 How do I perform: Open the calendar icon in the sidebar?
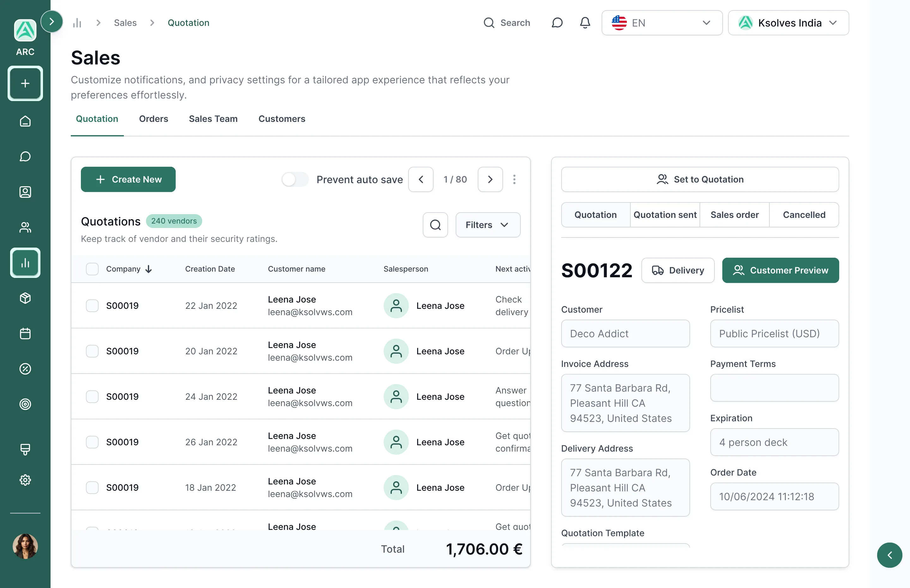(25, 334)
